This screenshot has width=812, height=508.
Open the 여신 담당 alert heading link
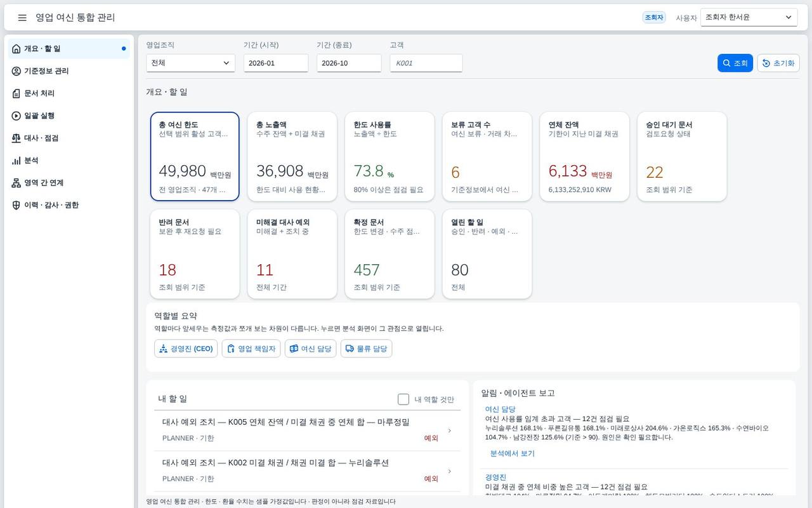click(x=501, y=410)
